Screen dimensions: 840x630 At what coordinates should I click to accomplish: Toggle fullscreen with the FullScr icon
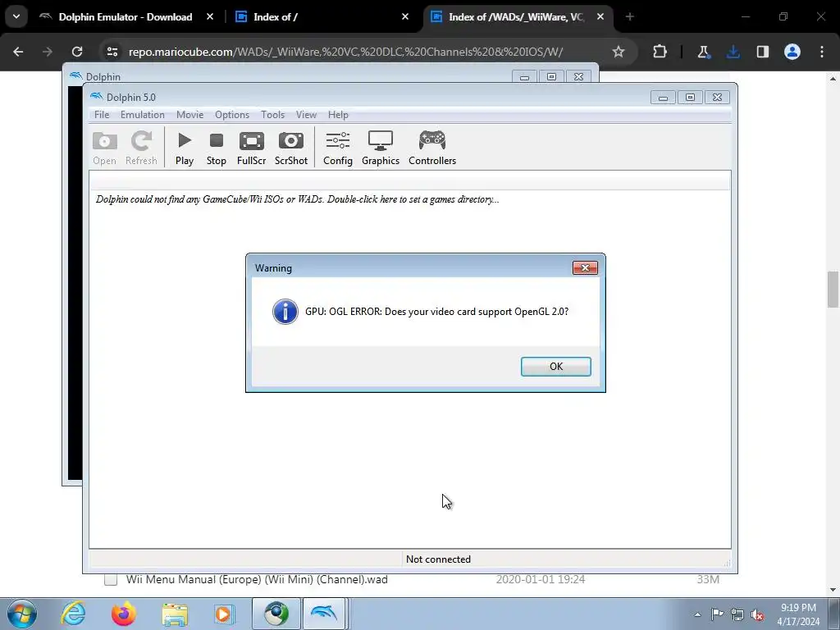(251, 148)
